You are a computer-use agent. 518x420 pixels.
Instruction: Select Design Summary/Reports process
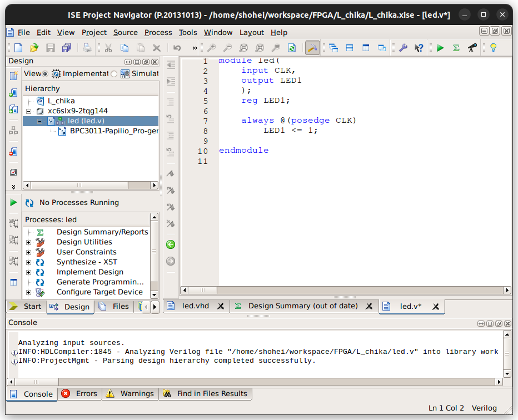click(102, 232)
